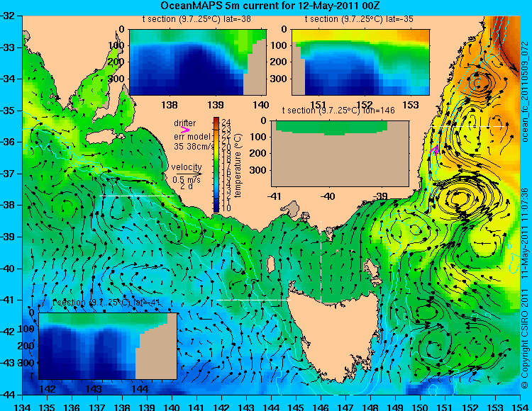Open the lat=-35 temperature section inset
Image resolution: width=532 pixels, height=411 pixels.
[360, 62]
